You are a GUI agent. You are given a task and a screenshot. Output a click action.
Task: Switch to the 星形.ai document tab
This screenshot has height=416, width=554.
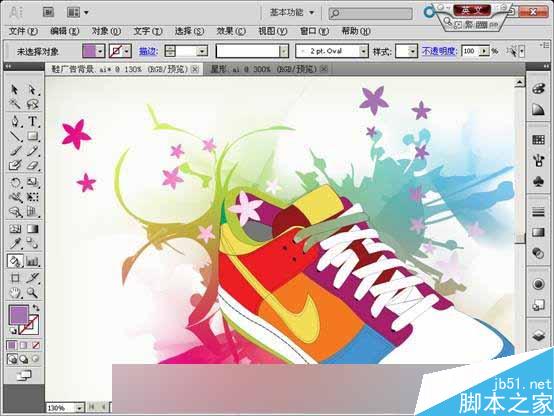point(264,69)
